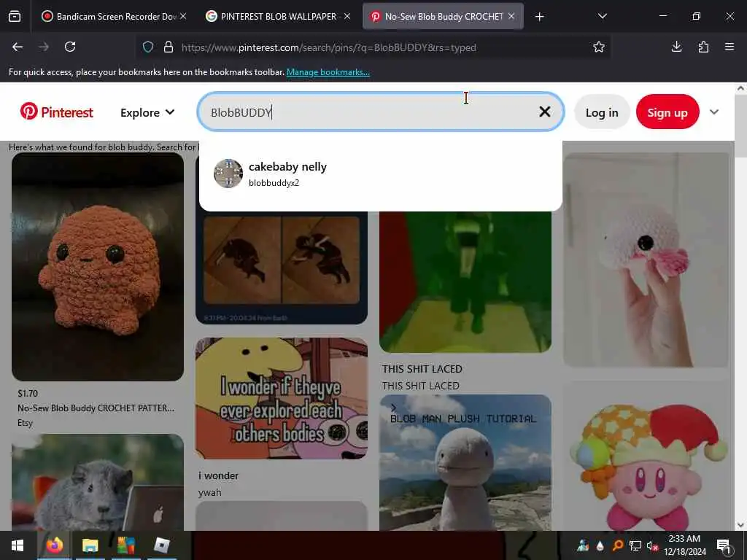Screen dimensions: 747x560
Task: Click the bold THIS SHIT LACED title
Action: [x=422, y=369]
